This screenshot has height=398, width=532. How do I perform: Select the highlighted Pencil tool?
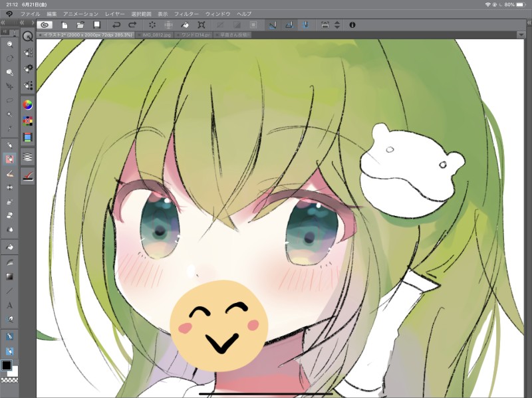pyautogui.click(x=10, y=159)
